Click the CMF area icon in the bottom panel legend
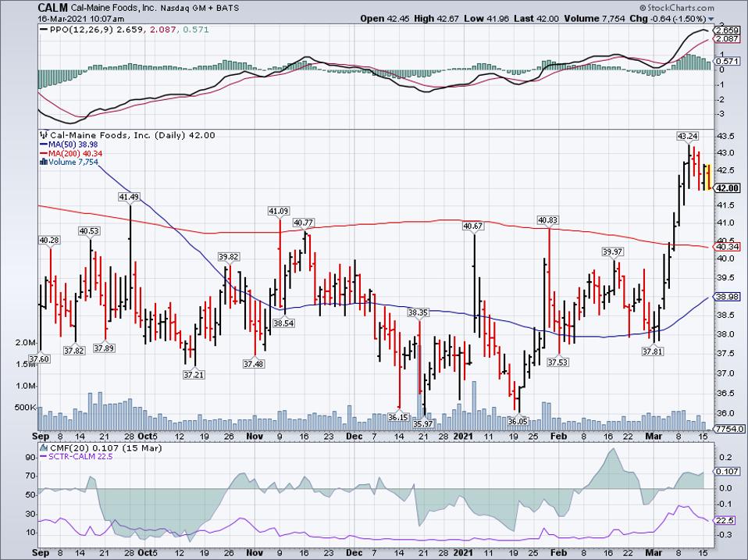This screenshot has width=748, height=560. pyautogui.click(x=44, y=448)
